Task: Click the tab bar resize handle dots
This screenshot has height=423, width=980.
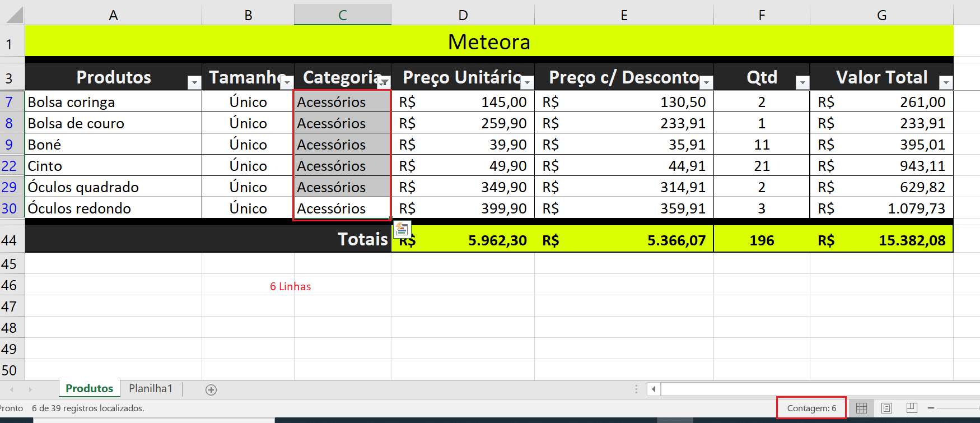Action: click(x=636, y=389)
